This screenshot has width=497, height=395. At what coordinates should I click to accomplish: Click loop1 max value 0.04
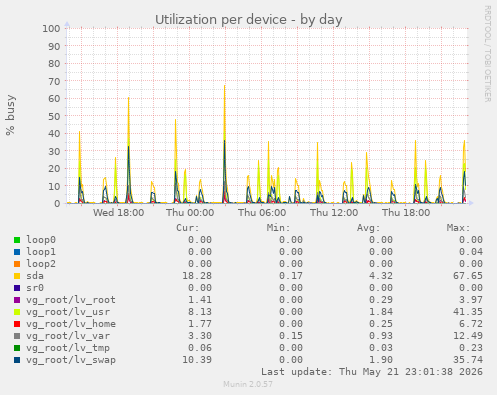tap(471, 252)
